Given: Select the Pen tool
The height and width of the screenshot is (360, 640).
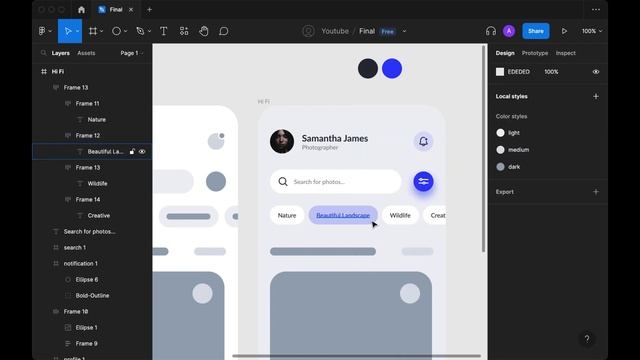Looking at the screenshot, I should tap(140, 31).
